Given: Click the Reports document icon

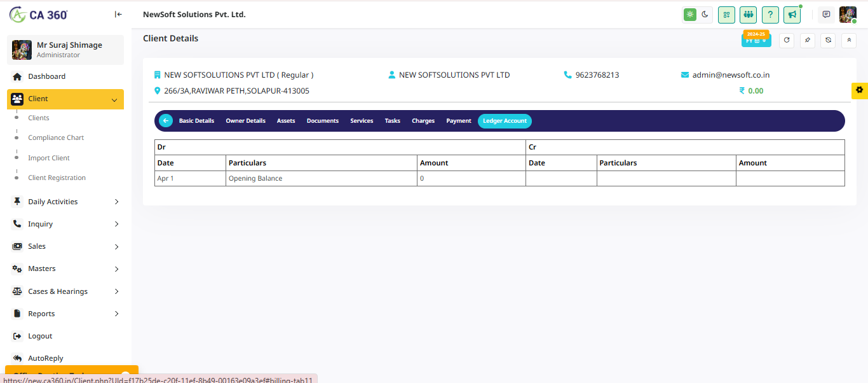Looking at the screenshot, I should pyautogui.click(x=17, y=314).
